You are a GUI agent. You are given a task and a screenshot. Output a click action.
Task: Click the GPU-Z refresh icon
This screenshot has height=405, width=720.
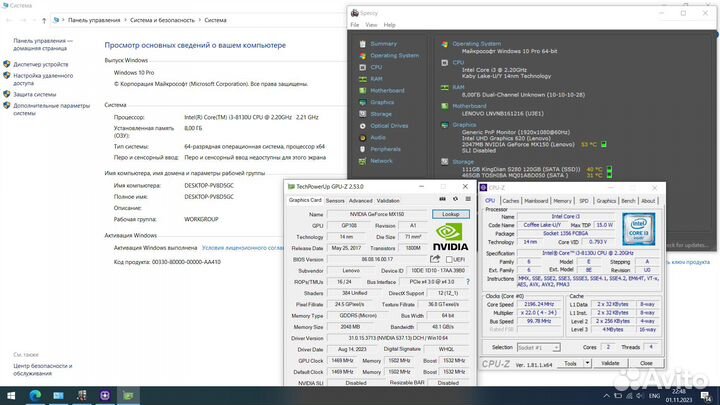455,199
